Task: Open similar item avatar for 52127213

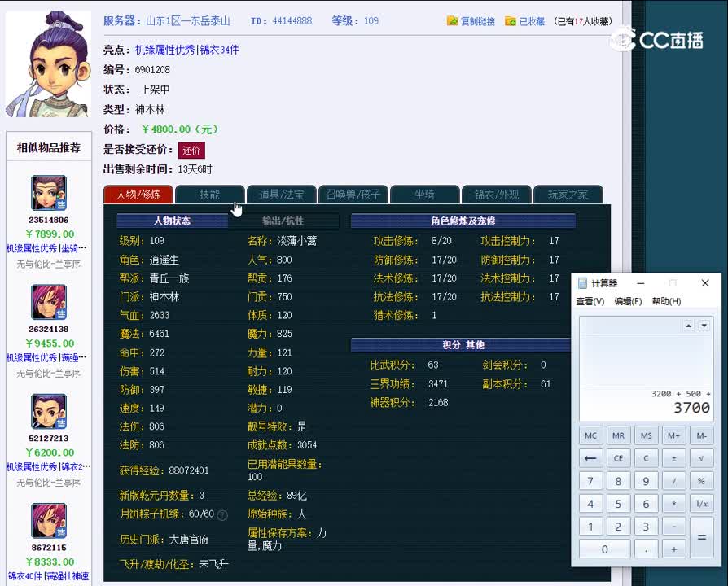Action: [x=49, y=411]
